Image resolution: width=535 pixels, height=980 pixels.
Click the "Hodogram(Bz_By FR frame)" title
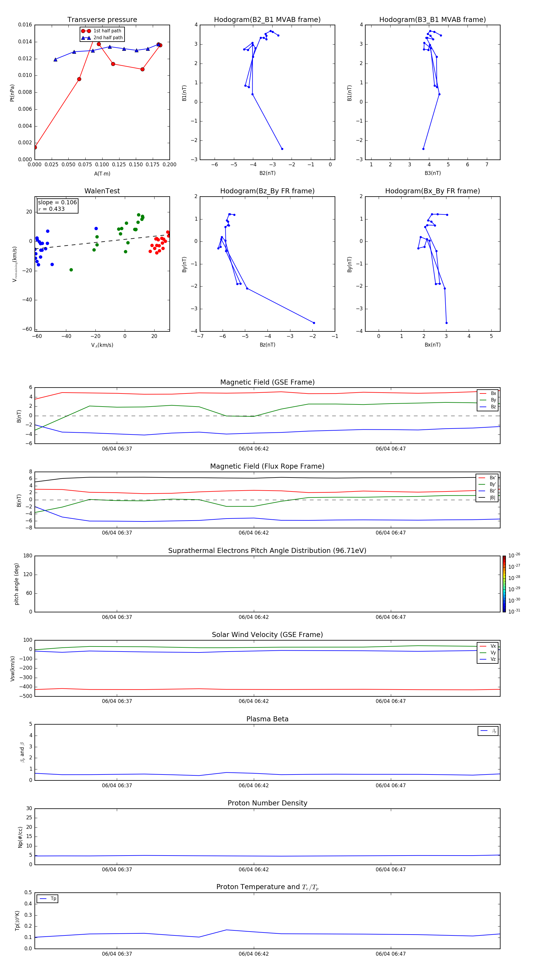[x=267, y=191]
